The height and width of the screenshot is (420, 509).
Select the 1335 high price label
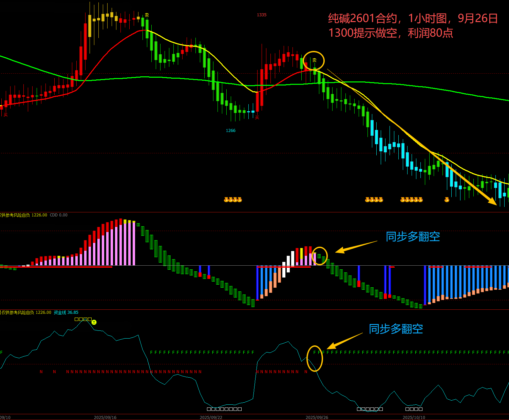point(262,15)
